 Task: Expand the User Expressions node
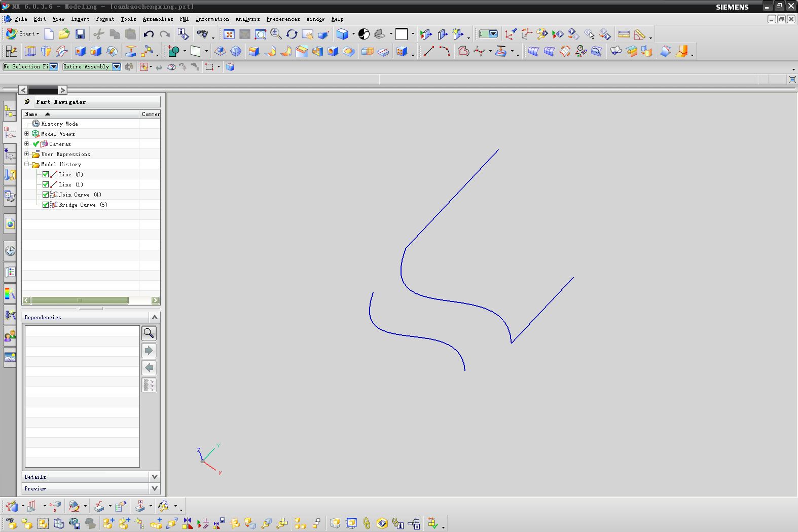pos(27,154)
